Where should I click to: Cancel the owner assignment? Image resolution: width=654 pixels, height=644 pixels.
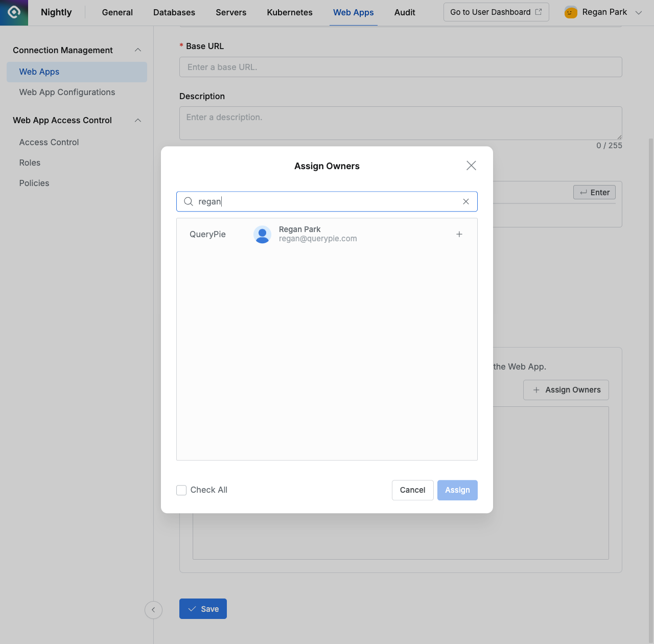coord(412,490)
